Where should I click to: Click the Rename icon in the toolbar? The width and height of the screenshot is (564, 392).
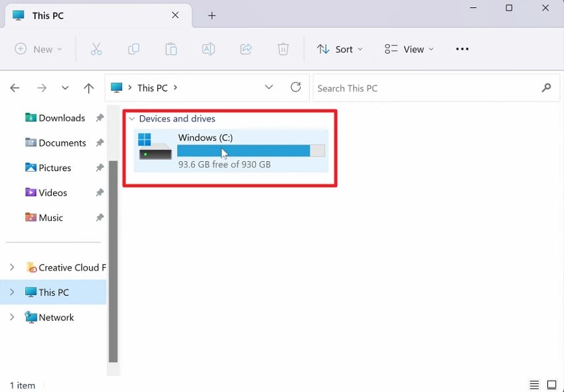(208, 48)
